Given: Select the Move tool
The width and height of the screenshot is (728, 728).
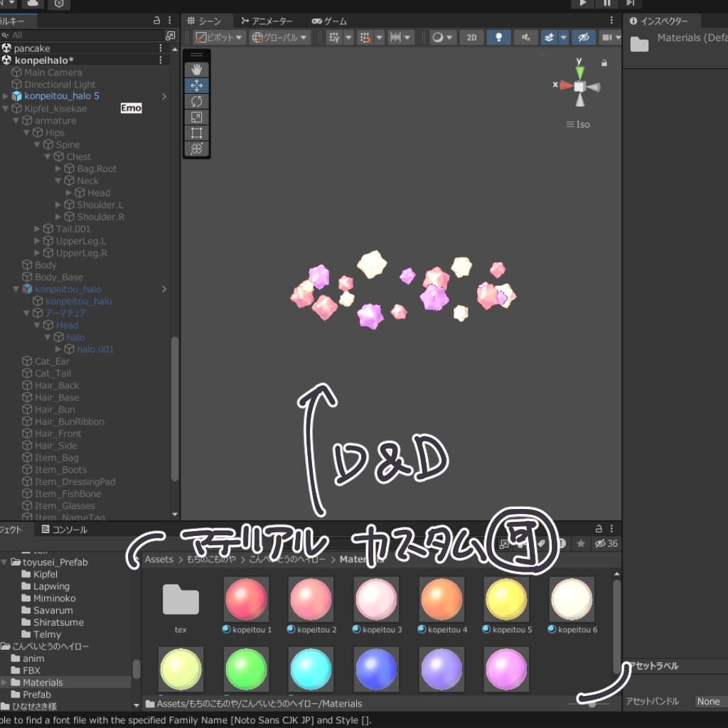Looking at the screenshot, I should point(196,85).
